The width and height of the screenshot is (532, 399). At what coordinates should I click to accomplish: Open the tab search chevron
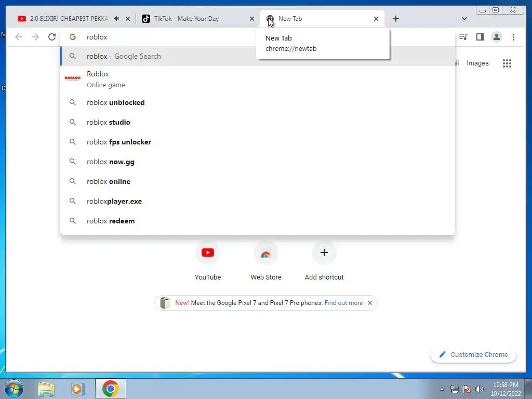click(464, 19)
